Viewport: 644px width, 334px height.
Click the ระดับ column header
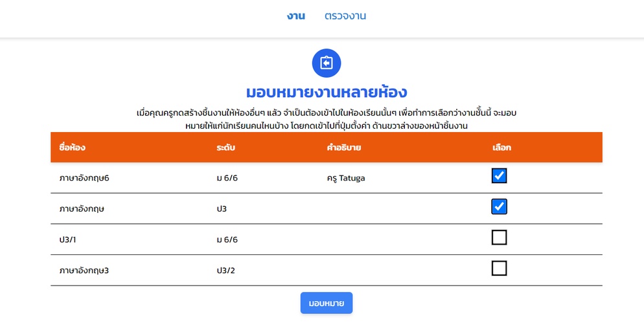[x=226, y=148]
